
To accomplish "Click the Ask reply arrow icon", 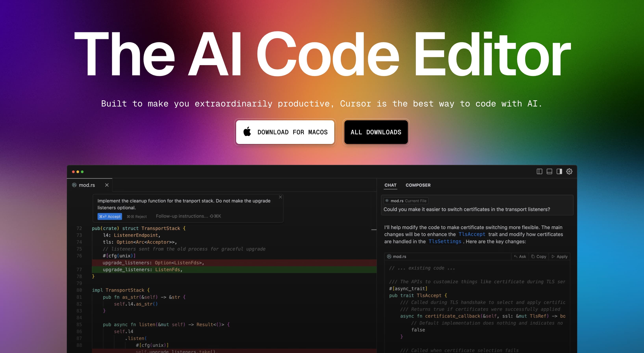I will [516, 256].
